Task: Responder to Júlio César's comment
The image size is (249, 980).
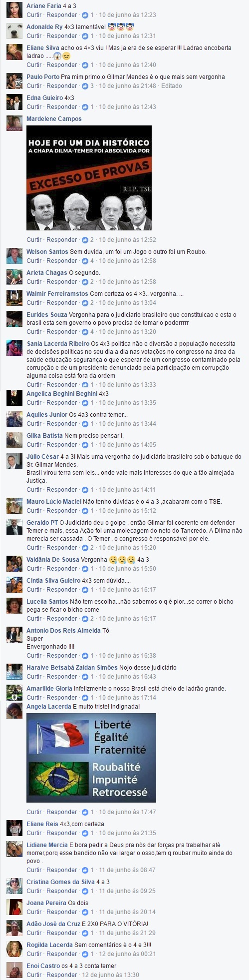Action: click(62, 490)
